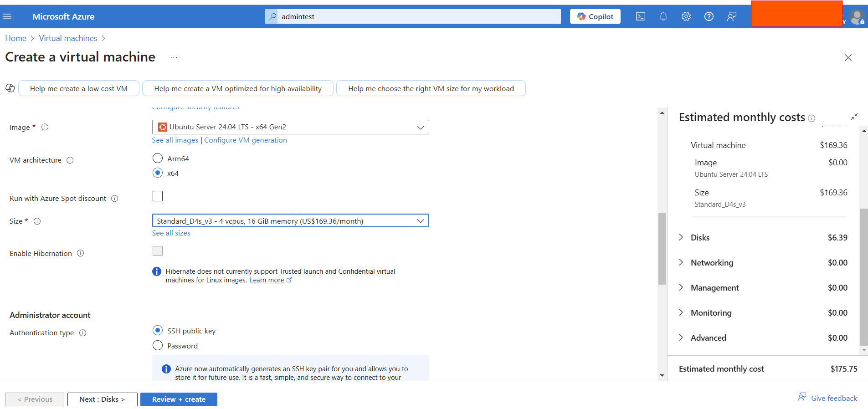The image size is (868, 409).
Task: Open Copilot from the top bar
Action: pos(595,16)
